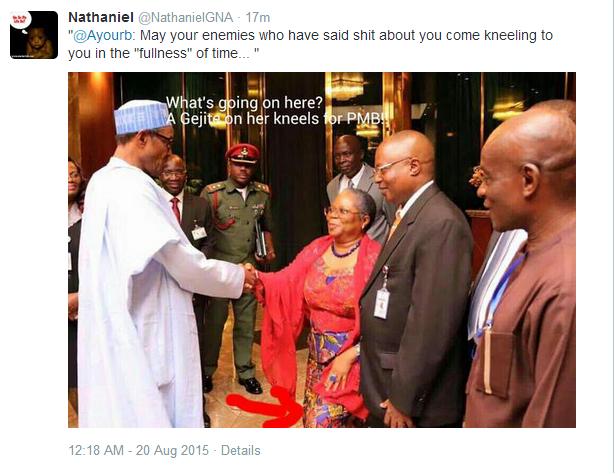
Task: Click the quoted tweet text about enemies kneeling
Action: [x=310, y=44]
